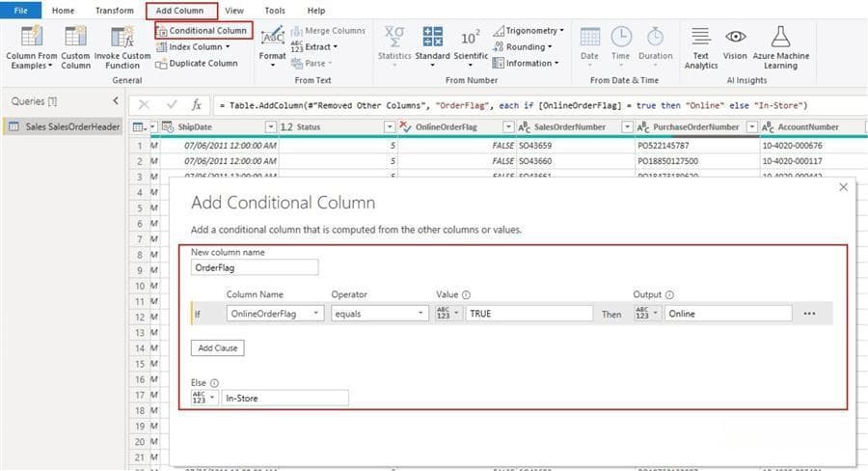Image resolution: width=868 pixels, height=471 pixels.
Task: Open the Format text menu
Action: (x=272, y=47)
